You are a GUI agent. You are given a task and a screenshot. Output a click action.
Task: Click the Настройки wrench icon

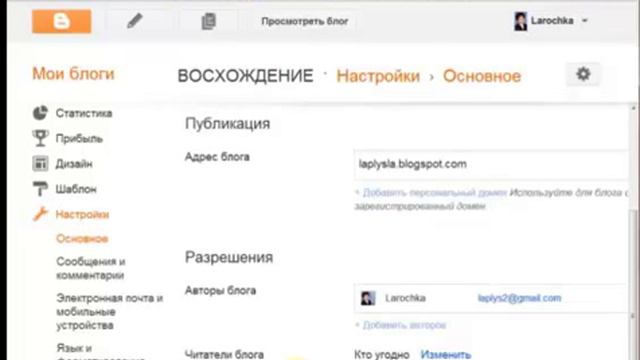click(x=40, y=214)
